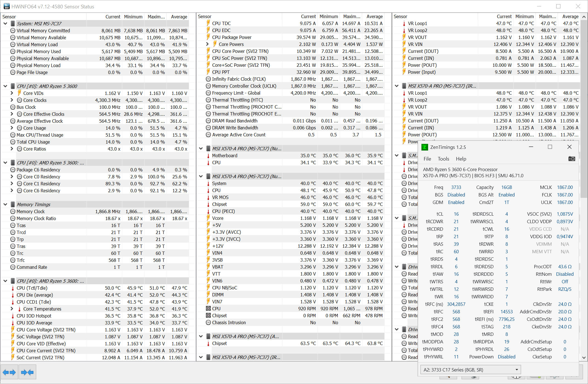This screenshot has width=588, height=384.
Task: Open the ZenTimings File menu
Action: coord(427,159)
